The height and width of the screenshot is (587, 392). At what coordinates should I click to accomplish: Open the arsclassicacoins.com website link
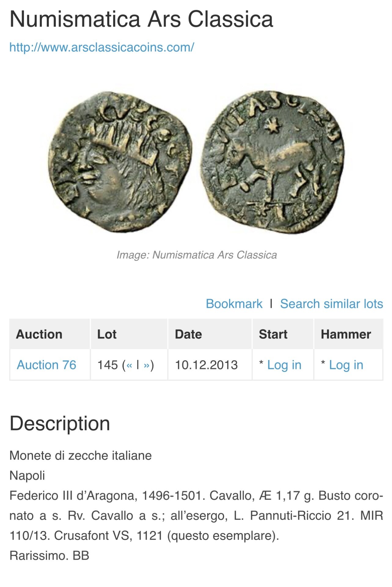(x=101, y=47)
